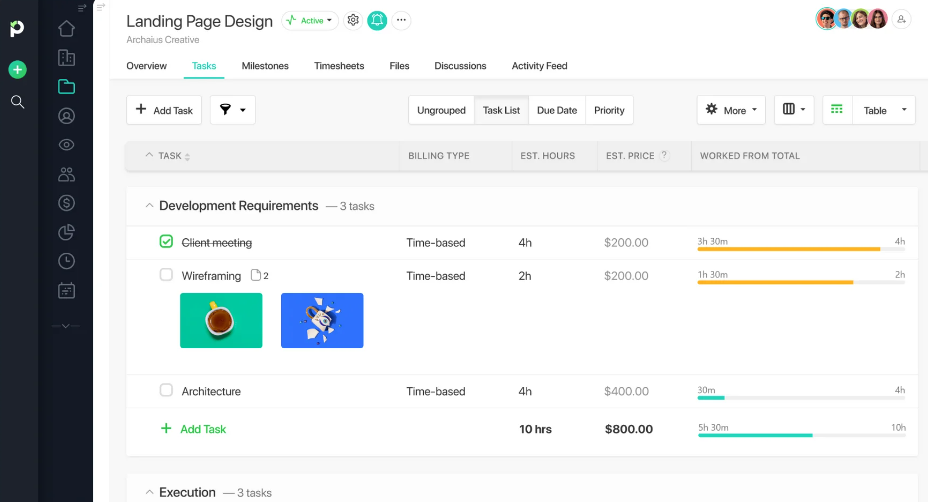Open the Invoices dollar icon in sidebar
The image size is (928, 502).
pyautogui.click(x=67, y=203)
